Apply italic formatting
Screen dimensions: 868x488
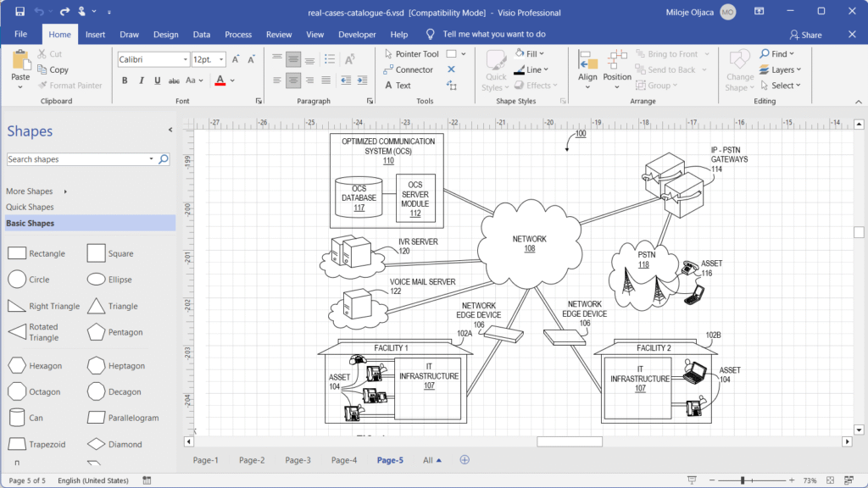(x=139, y=80)
